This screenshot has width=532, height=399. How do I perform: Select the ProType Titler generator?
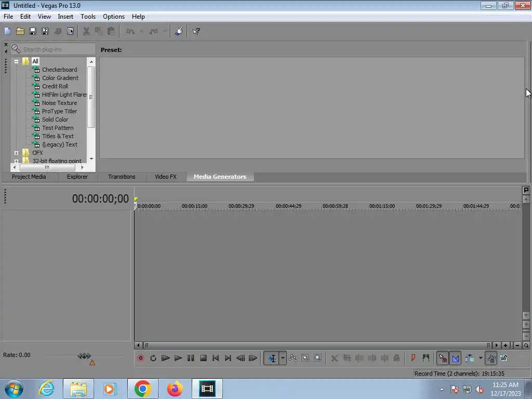click(59, 111)
